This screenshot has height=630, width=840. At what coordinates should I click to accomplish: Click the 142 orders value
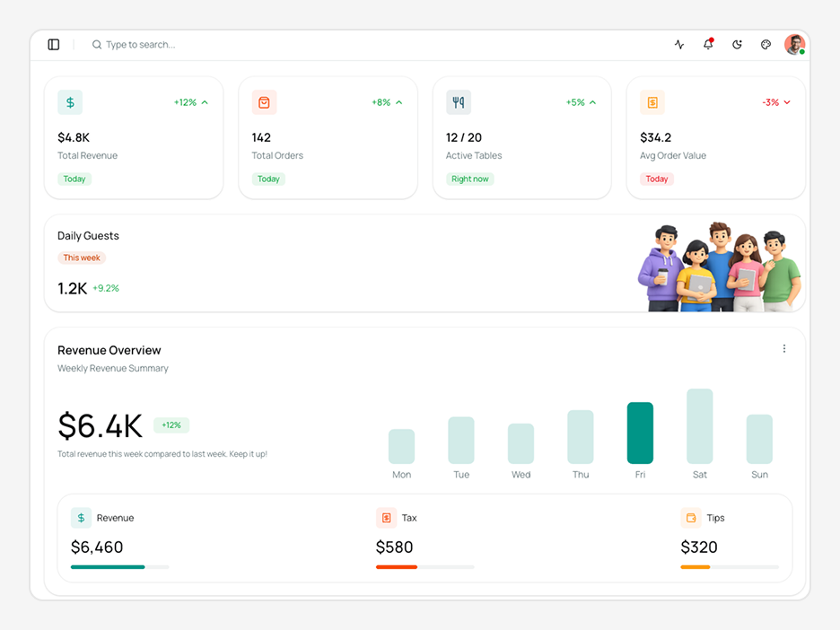pyautogui.click(x=261, y=137)
